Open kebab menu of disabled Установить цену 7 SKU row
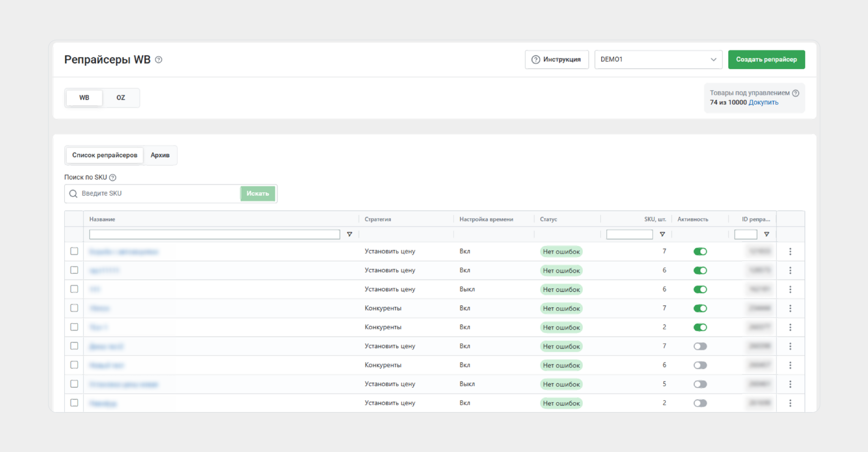 click(x=790, y=346)
